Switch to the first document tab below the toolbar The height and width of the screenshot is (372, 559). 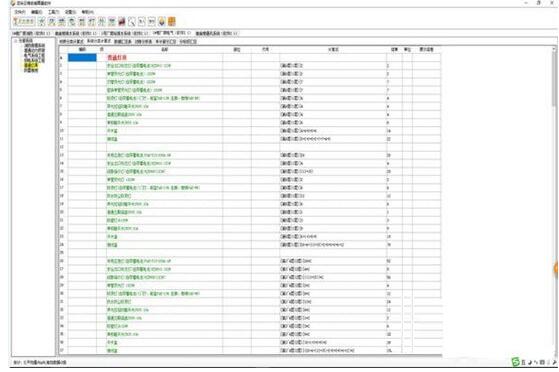[31, 33]
